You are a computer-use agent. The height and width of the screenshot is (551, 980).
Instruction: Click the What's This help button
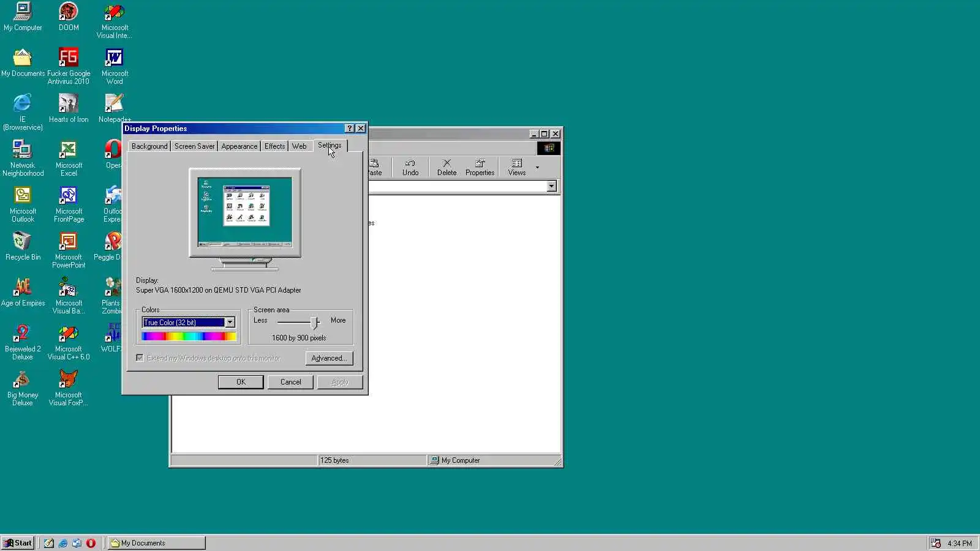click(x=349, y=129)
